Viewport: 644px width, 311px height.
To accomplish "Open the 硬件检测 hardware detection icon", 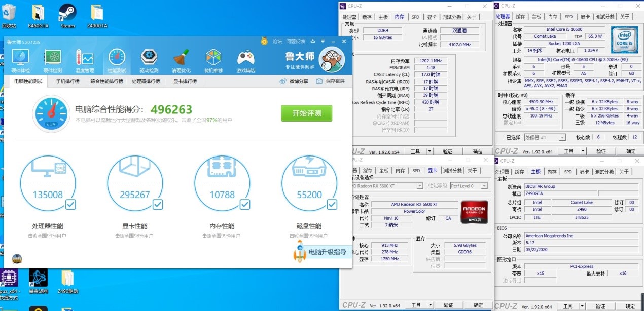I will pyautogui.click(x=53, y=61).
